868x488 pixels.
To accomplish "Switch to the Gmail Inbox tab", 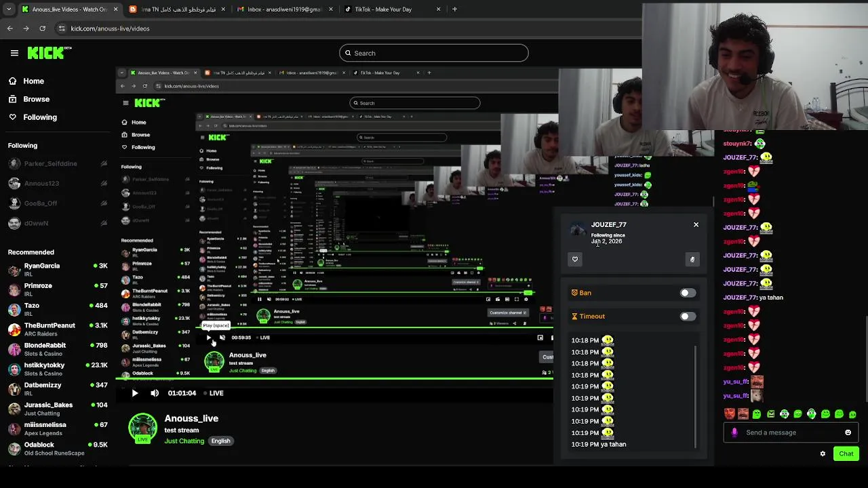I will tap(283, 9).
